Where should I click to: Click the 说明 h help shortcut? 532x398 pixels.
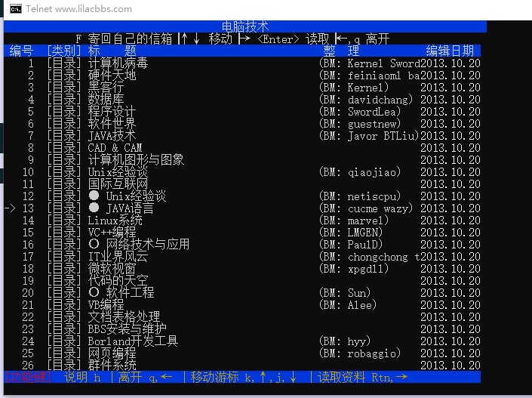(82, 378)
